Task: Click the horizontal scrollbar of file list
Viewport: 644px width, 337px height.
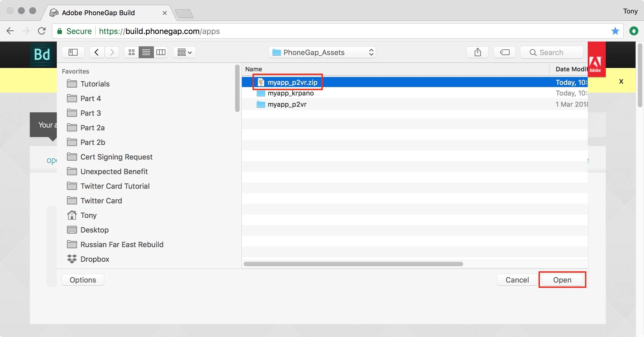Action: click(353, 264)
